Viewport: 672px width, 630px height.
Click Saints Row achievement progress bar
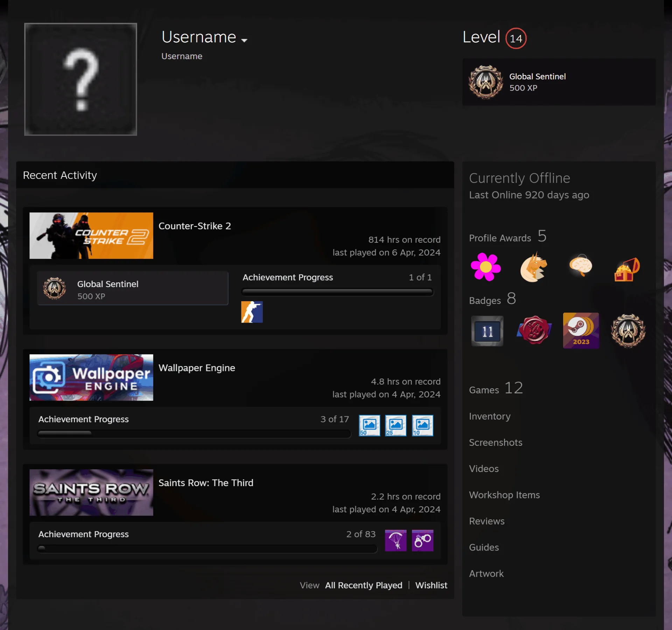pos(207,548)
